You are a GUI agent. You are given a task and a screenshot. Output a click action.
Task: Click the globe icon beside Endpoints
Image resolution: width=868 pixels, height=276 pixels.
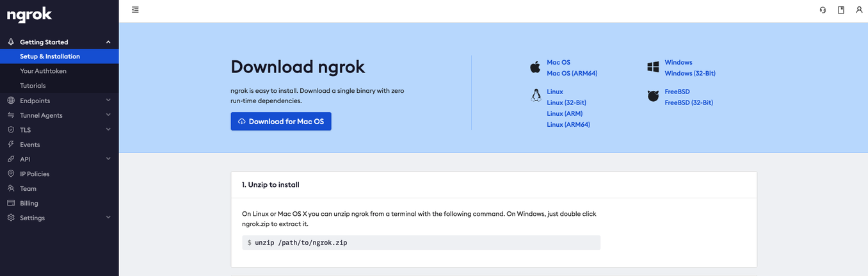pos(11,101)
